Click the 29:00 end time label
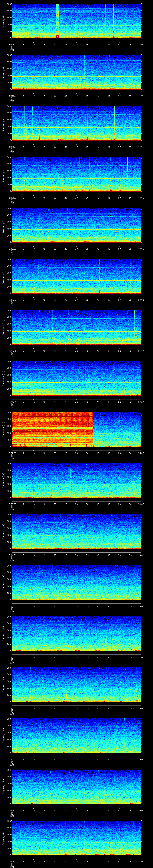The image size is (153, 868). click(141, 760)
